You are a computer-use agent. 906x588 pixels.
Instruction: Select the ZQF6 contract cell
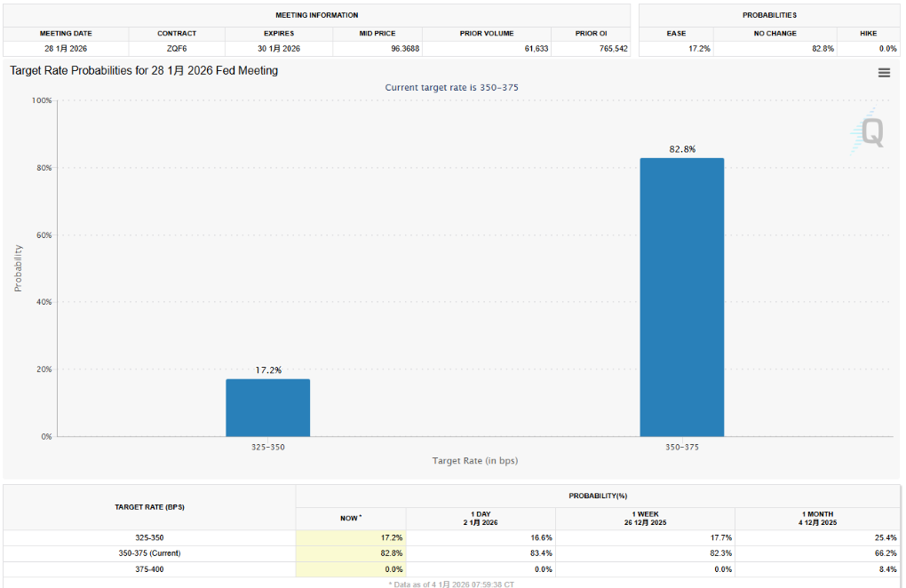tap(177, 48)
